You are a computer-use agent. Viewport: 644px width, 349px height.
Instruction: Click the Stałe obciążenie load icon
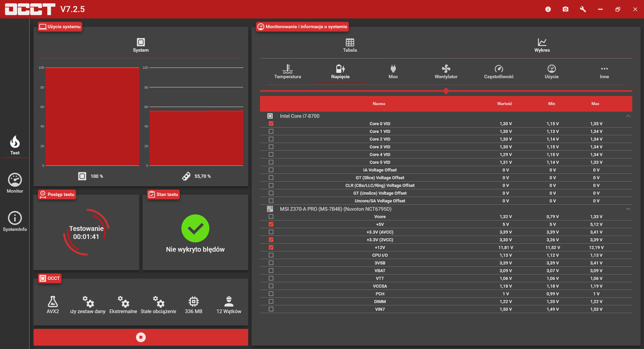tap(159, 302)
